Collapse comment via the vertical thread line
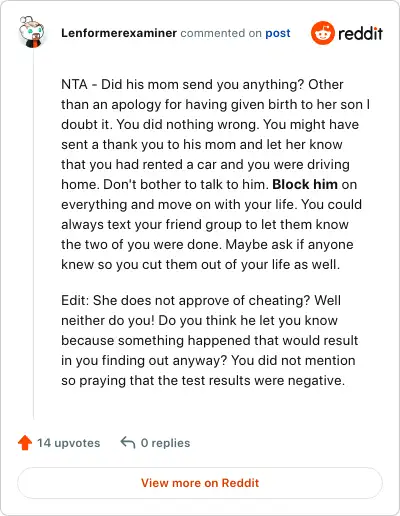400x516 pixels. coord(33,233)
